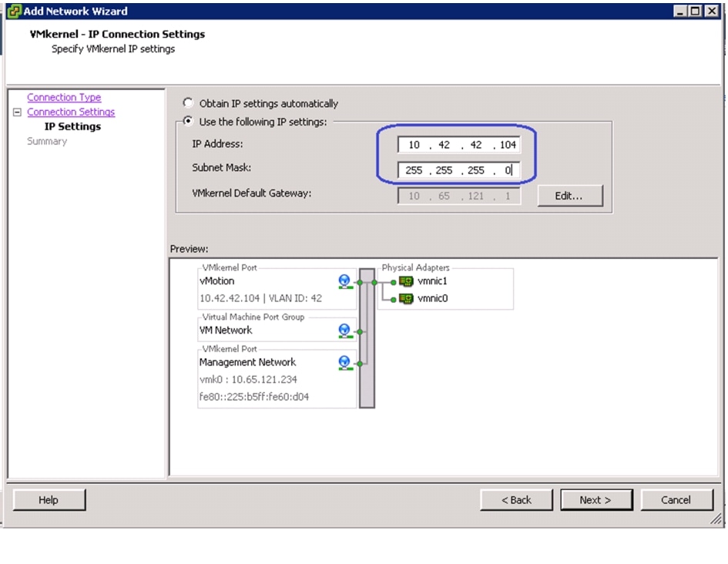
Task: Click the Subnet Mask last octet 0
Action: 508,170
